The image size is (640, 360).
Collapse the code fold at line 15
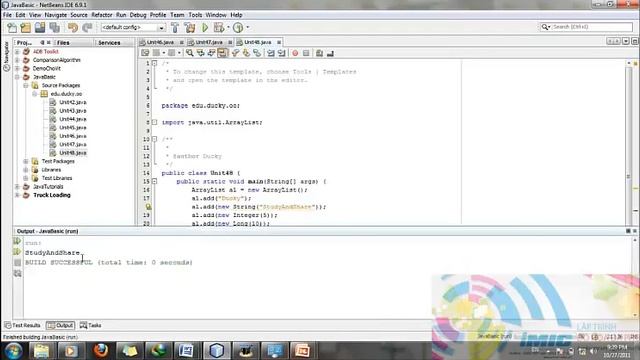pos(155,181)
